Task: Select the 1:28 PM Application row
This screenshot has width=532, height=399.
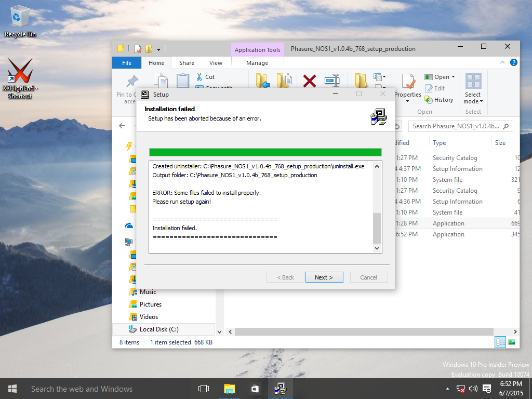Action: 457,223
